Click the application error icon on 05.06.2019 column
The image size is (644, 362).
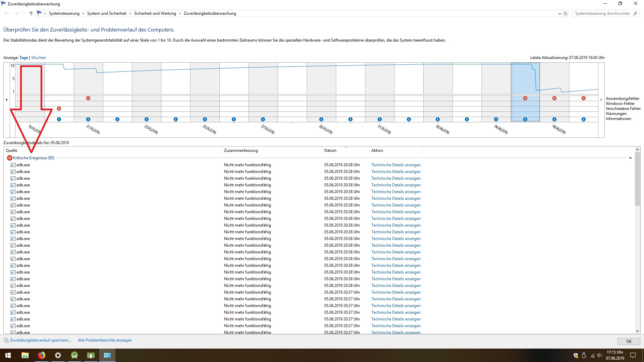(x=525, y=98)
